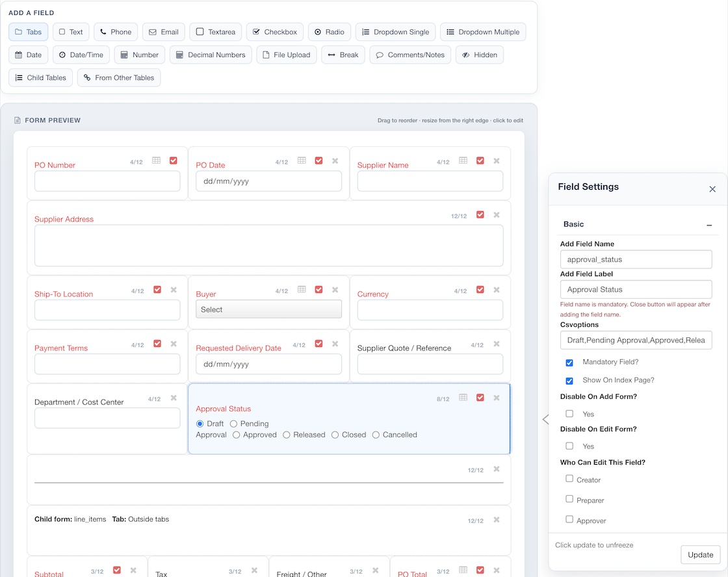
Task: Check Yes under Disable On Add Form?
Action: click(x=569, y=414)
